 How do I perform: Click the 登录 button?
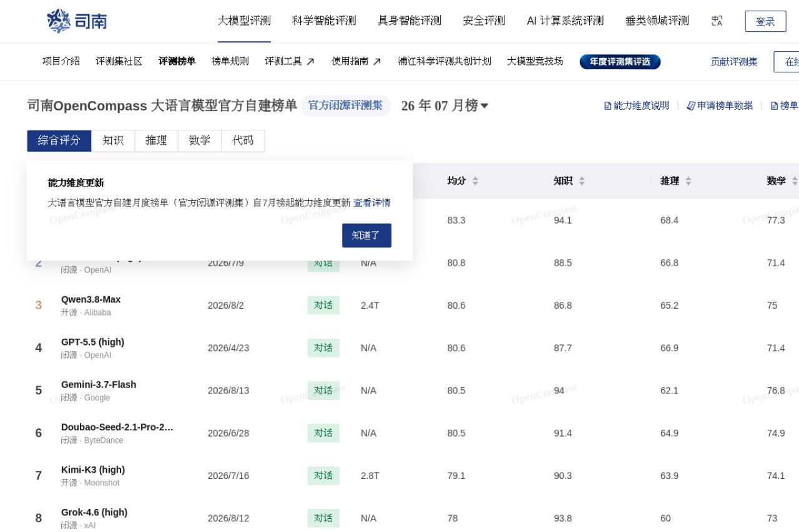click(765, 21)
